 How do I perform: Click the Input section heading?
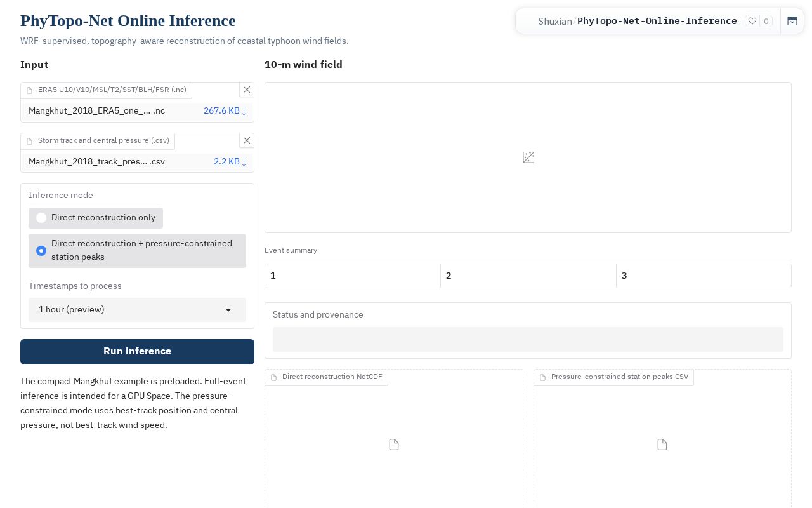[34, 65]
